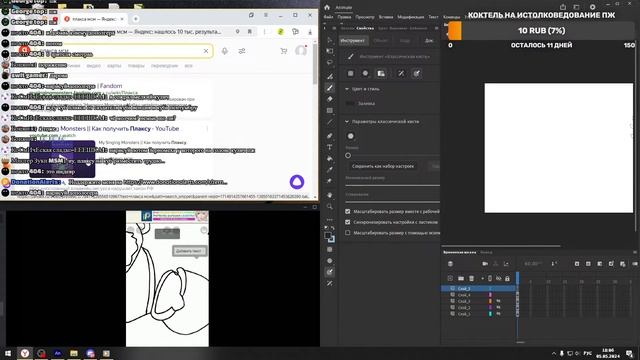
Task: Click Сохранить как набор настроек button
Action: [383, 166]
